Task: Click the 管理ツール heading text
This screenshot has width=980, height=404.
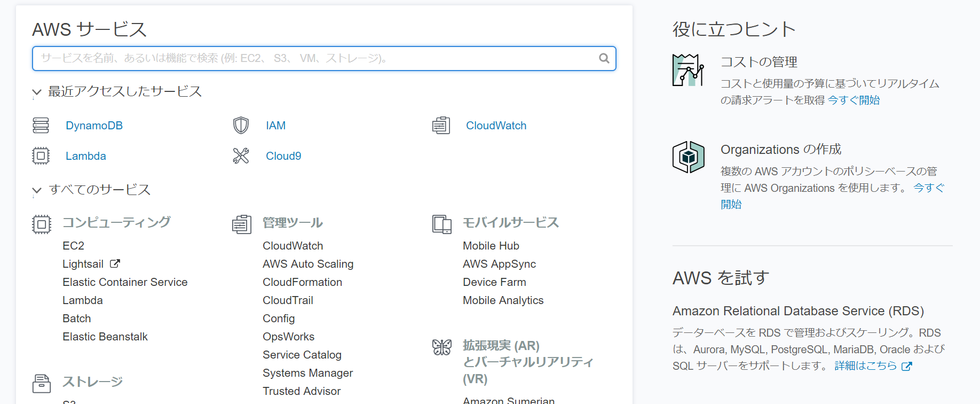Action: click(x=293, y=222)
